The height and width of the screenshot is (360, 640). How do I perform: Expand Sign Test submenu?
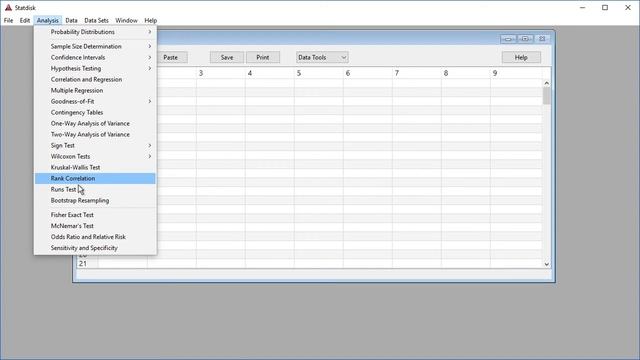coord(95,145)
